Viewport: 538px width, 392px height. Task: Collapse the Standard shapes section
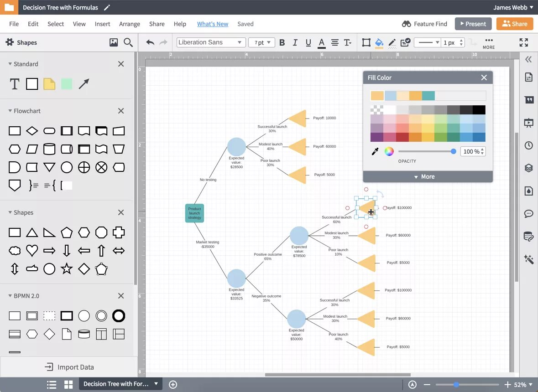coord(10,64)
